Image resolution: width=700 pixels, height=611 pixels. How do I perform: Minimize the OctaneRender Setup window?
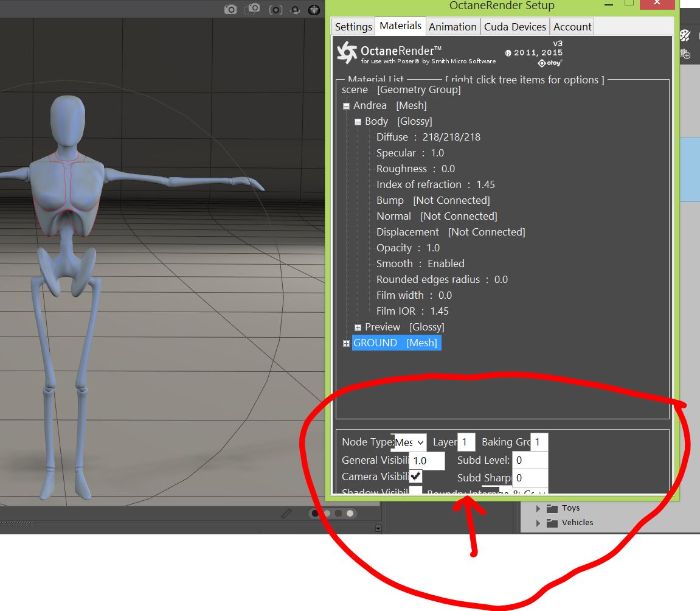coord(609,5)
